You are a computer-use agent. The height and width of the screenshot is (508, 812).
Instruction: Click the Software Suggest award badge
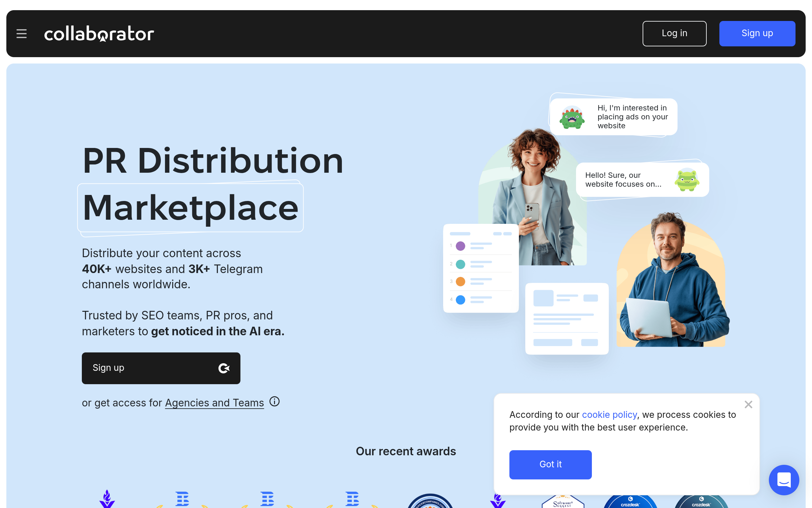pos(563,501)
